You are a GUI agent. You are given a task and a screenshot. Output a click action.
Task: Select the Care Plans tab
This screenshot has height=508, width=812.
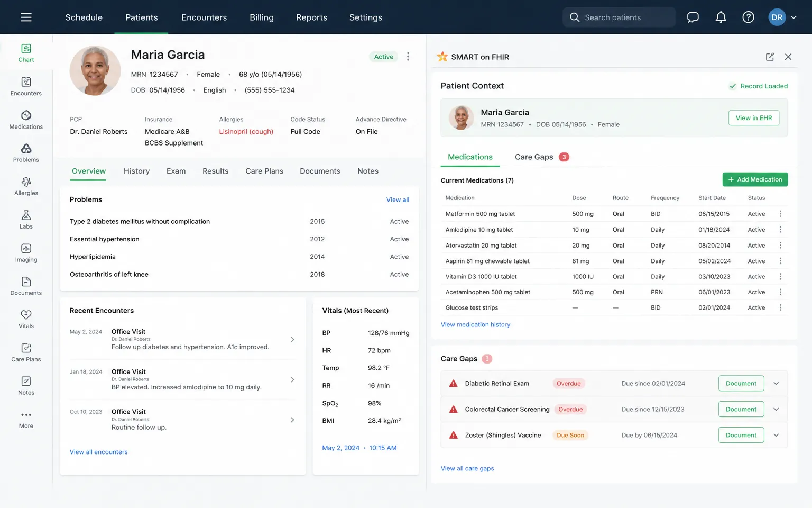pyautogui.click(x=264, y=171)
